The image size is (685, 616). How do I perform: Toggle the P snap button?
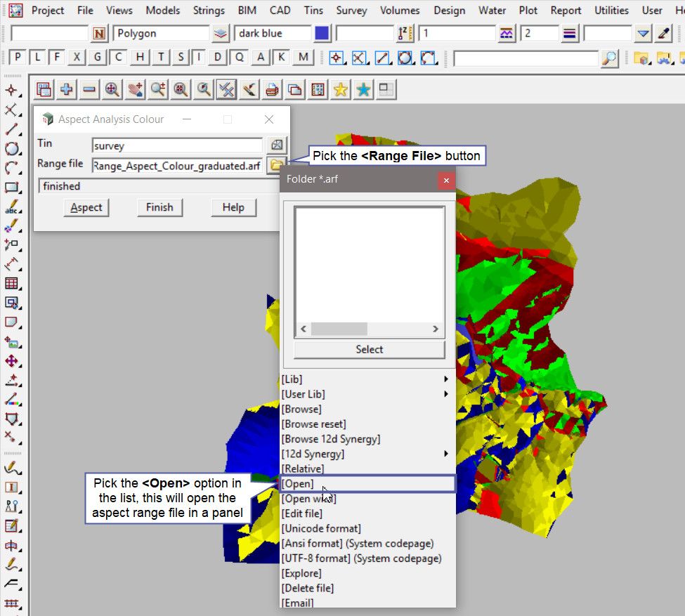point(18,58)
